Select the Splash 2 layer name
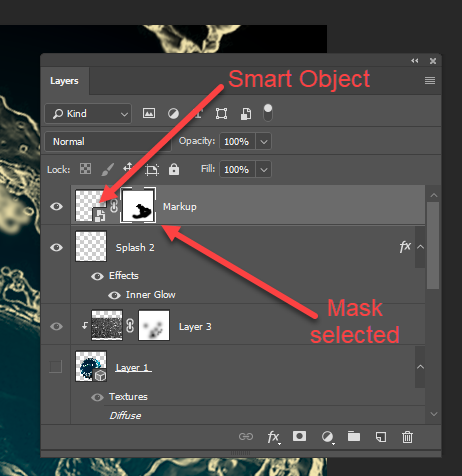This screenshot has width=462, height=476. click(x=135, y=248)
